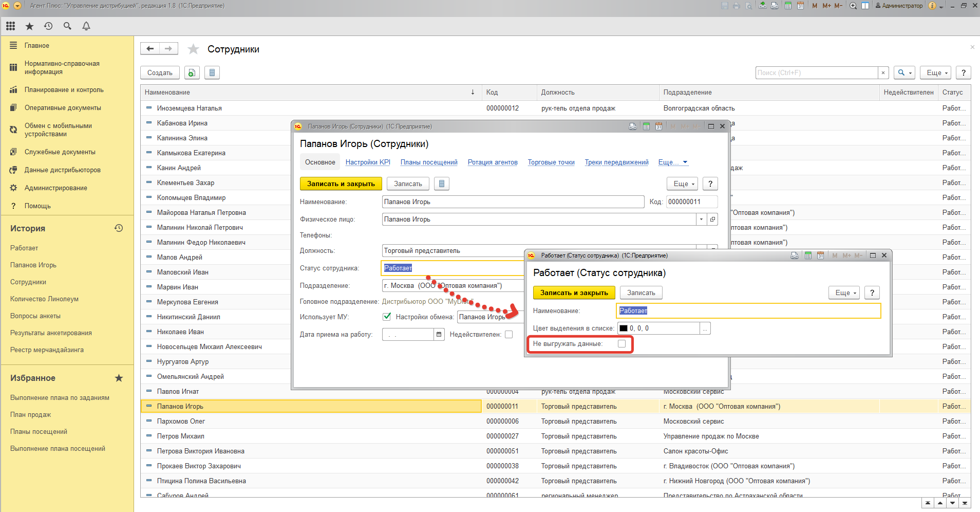Open the Еще dropdown in Сотрудники list toolbar
This screenshot has height=512, width=980.
tap(935, 72)
